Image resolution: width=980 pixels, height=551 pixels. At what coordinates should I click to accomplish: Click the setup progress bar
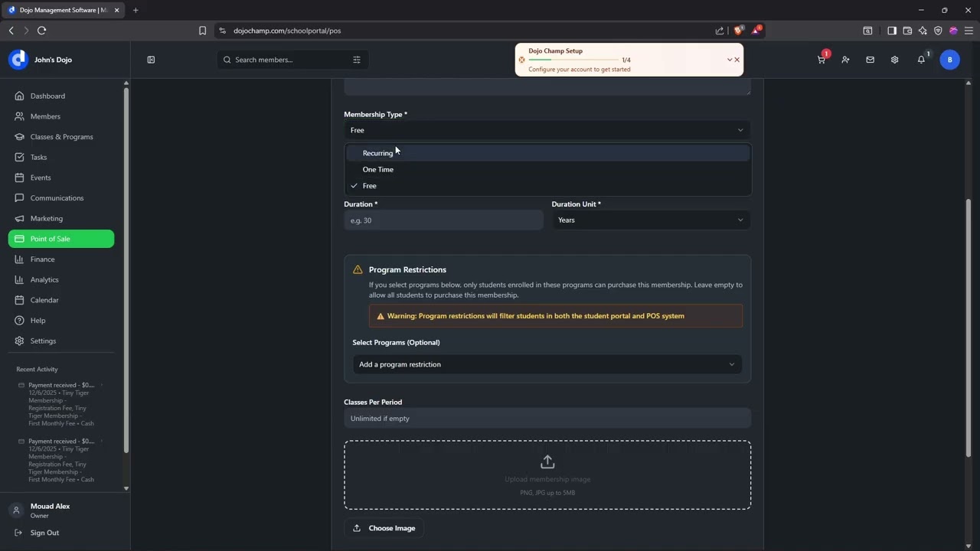coord(573,60)
